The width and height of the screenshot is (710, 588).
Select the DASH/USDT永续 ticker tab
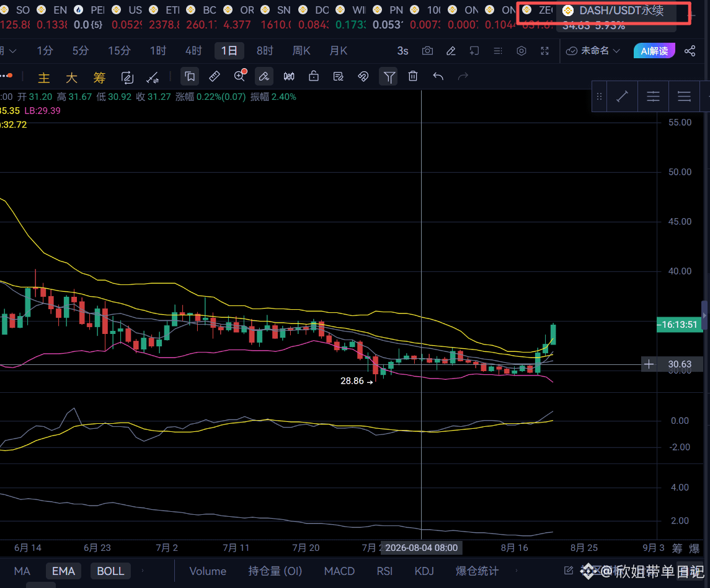(616, 11)
